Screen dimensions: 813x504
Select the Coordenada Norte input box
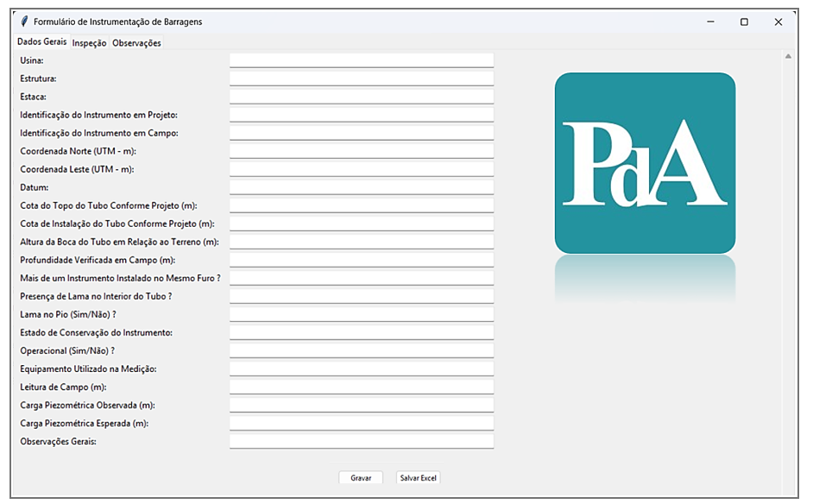(x=362, y=151)
